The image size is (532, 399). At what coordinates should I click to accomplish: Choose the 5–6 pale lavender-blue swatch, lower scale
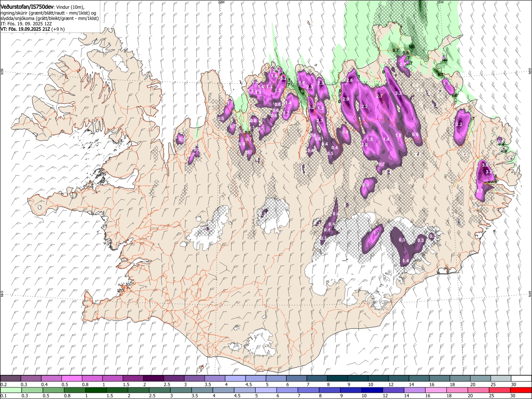(266, 390)
